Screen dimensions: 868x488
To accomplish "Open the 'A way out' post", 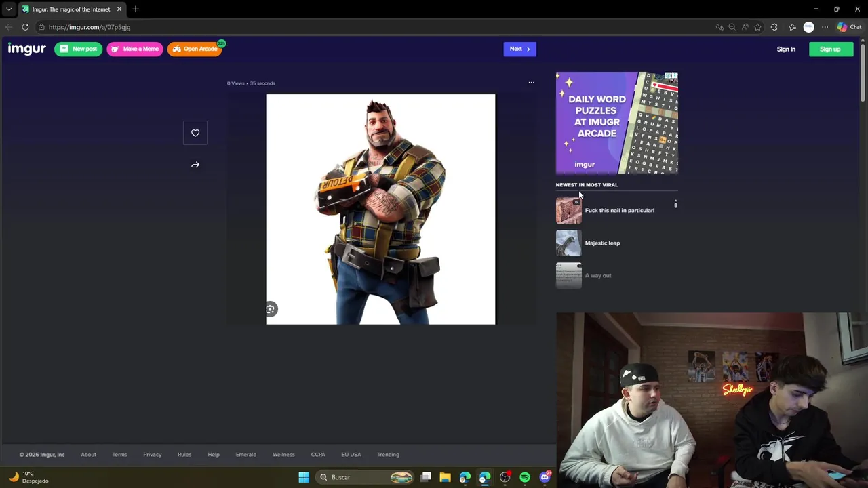I will tap(598, 275).
